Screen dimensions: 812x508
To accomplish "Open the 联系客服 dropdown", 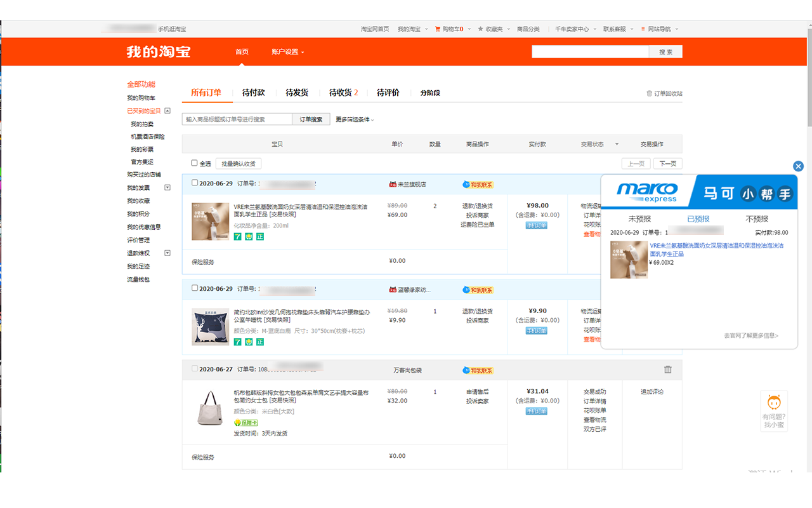I will (x=617, y=29).
